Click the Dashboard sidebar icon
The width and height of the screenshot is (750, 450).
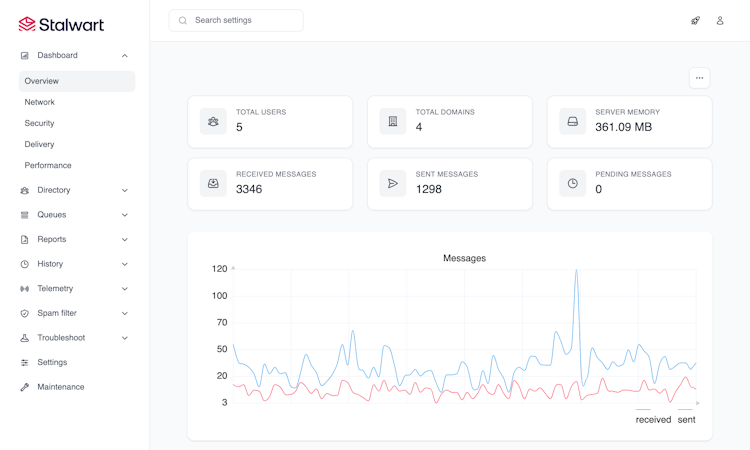tap(24, 55)
